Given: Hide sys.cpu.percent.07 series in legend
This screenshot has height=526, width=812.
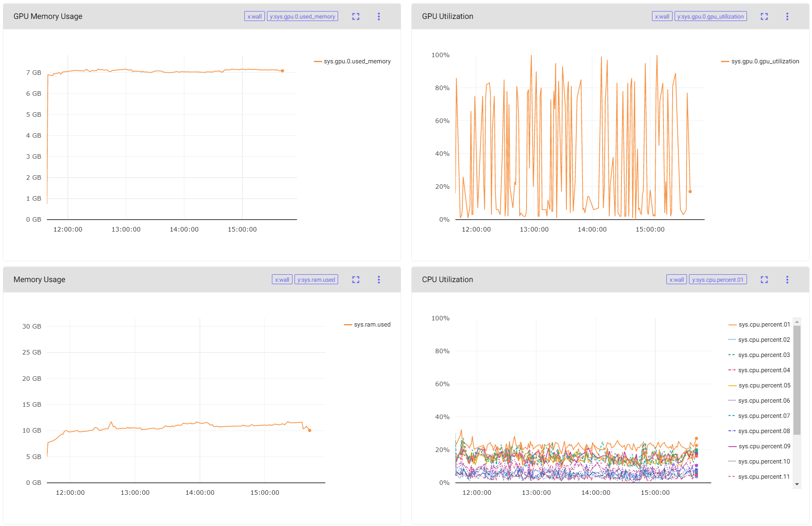Looking at the screenshot, I should coord(759,416).
